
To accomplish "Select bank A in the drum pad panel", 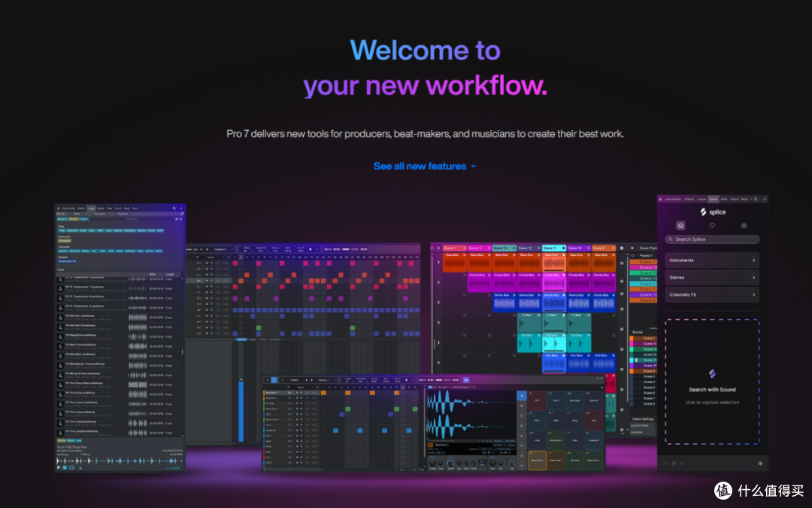I will pos(522,396).
